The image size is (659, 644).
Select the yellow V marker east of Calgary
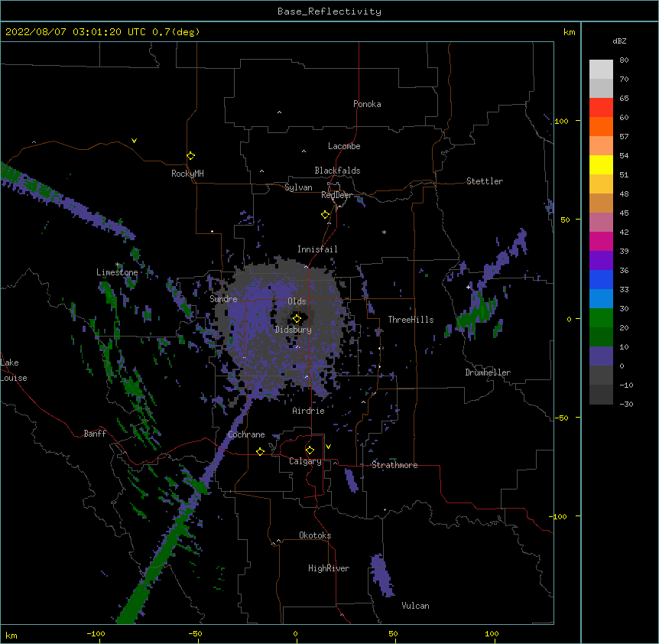pyautogui.click(x=328, y=447)
